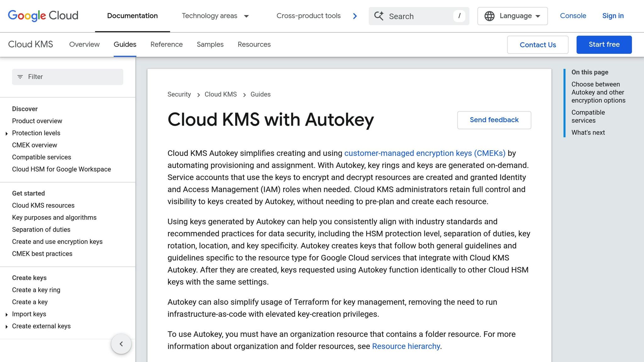Collapse the left navigation with the chevron icon
The image size is (644, 362).
(121, 344)
